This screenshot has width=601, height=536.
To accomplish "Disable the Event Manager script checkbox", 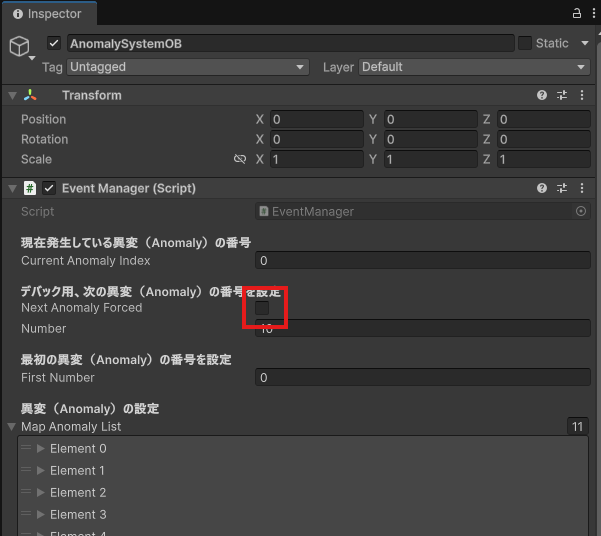I will pos(49,188).
